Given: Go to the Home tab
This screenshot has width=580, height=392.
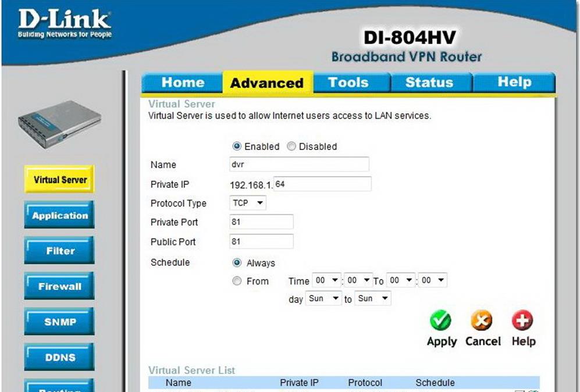Looking at the screenshot, I should (x=183, y=83).
